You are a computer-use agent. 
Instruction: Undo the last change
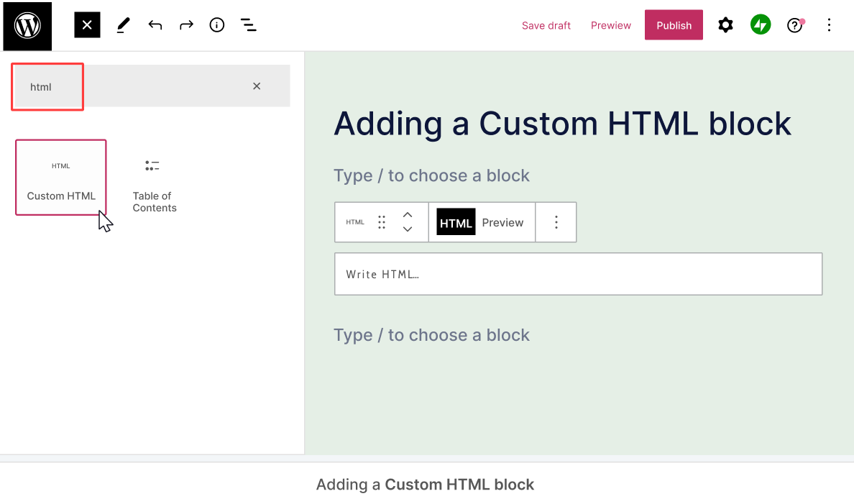[155, 25]
